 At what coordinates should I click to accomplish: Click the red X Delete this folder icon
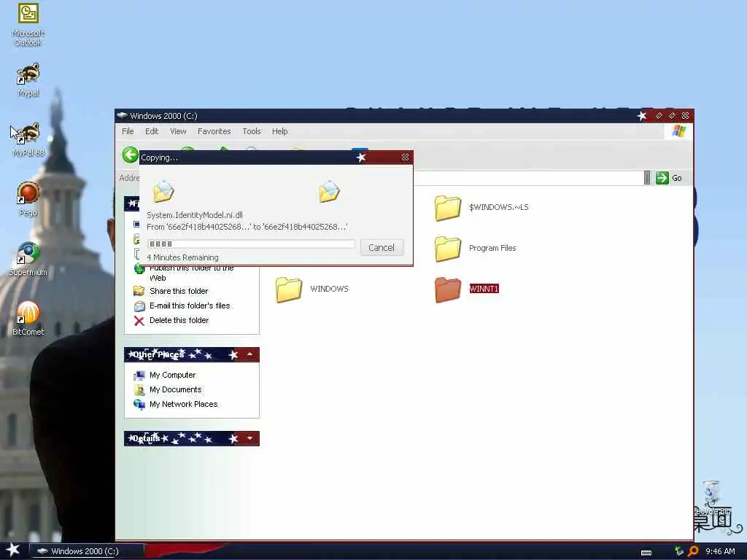139,321
